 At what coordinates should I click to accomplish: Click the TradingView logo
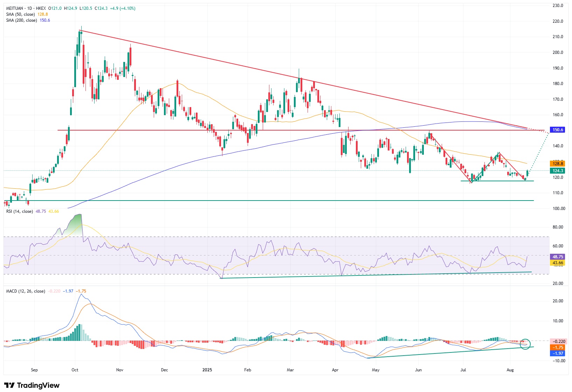[x=32, y=385]
